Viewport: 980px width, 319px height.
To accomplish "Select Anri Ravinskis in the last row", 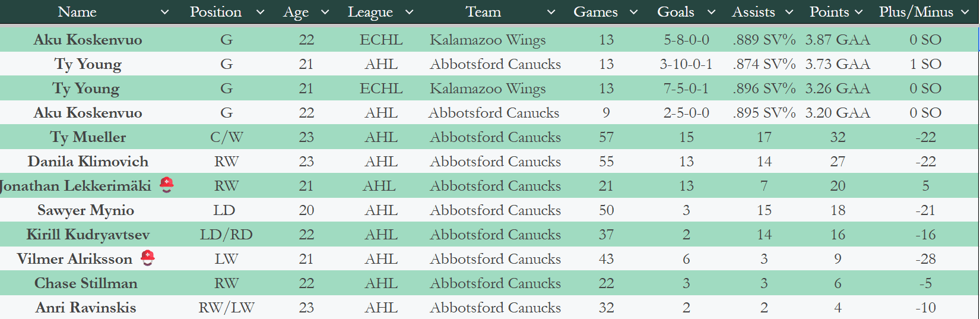I will (x=85, y=308).
